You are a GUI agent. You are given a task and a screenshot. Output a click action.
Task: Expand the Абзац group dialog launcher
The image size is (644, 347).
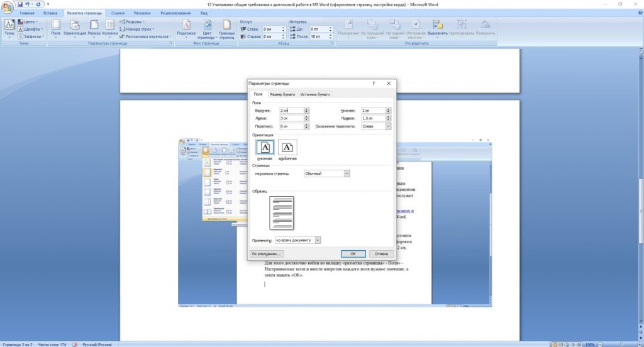pos(332,43)
